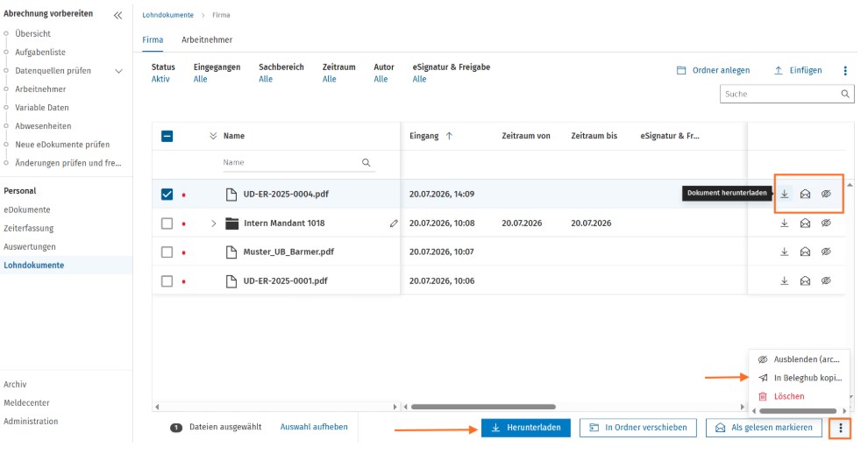This screenshot has width=868, height=454.
Task: Mark UD-ER-2025-0004.pdf as read envelope icon
Action: pyautogui.click(x=805, y=194)
